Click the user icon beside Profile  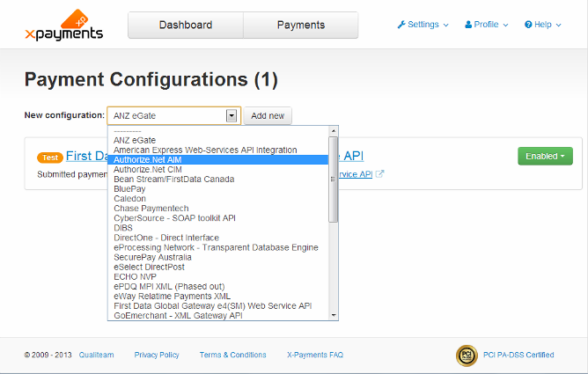pyautogui.click(x=468, y=25)
